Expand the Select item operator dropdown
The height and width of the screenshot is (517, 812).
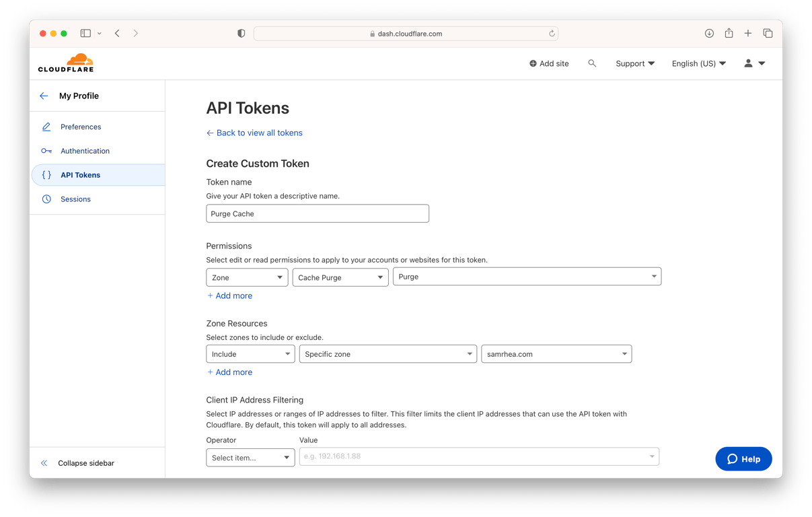[250, 456]
